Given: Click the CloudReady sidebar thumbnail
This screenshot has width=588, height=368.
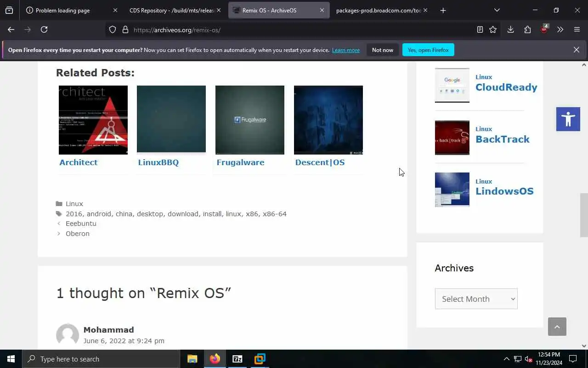Looking at the screenshot, I should [x=452, y=85].
